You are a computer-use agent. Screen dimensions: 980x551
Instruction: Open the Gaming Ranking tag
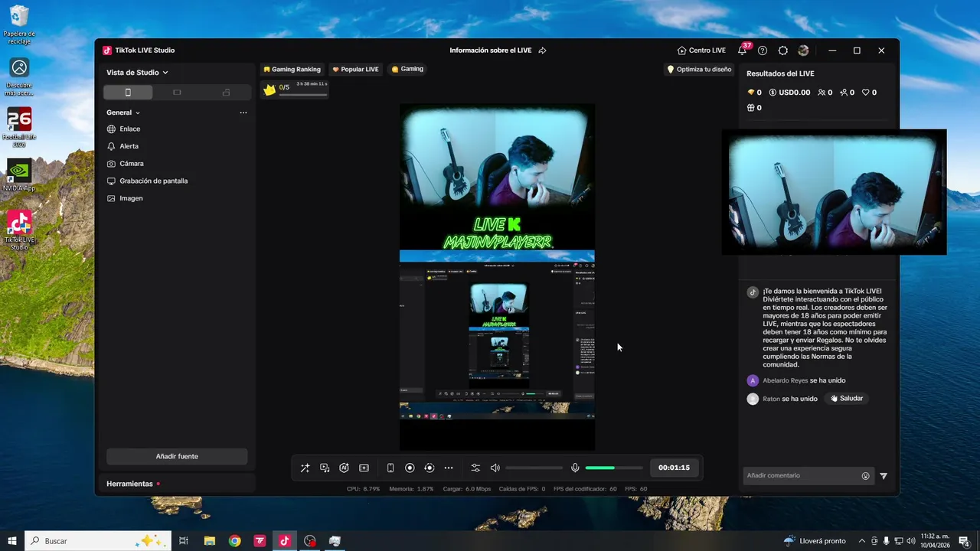pos(292,69)
